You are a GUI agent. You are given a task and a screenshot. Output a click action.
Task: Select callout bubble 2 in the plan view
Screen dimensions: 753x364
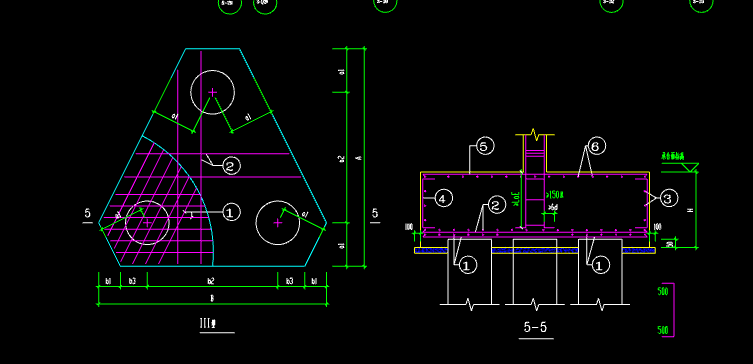click(231, 167)
